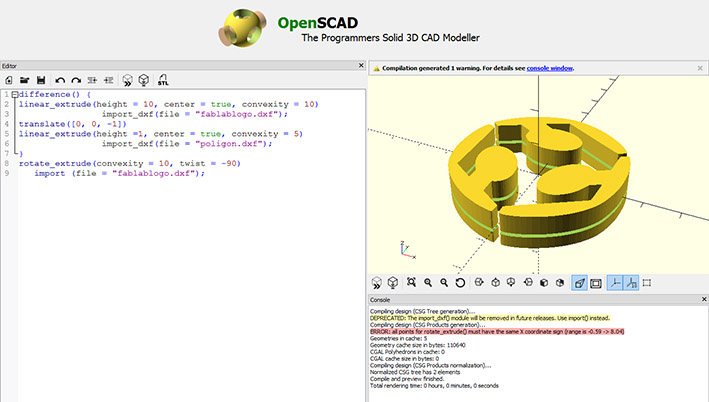The height and width of the screenshot is (402, 709).
Task: Switch to the Front view
Action: (x=544, y=283)
